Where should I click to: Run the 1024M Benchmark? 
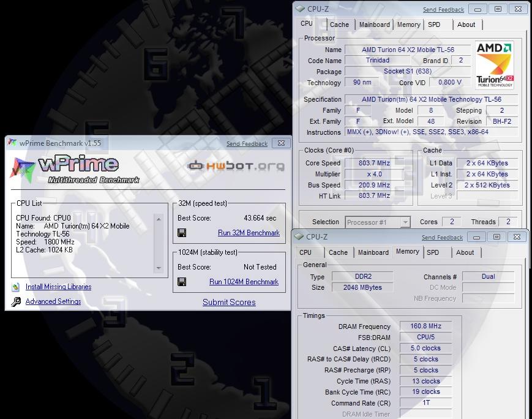click(244, 282)
